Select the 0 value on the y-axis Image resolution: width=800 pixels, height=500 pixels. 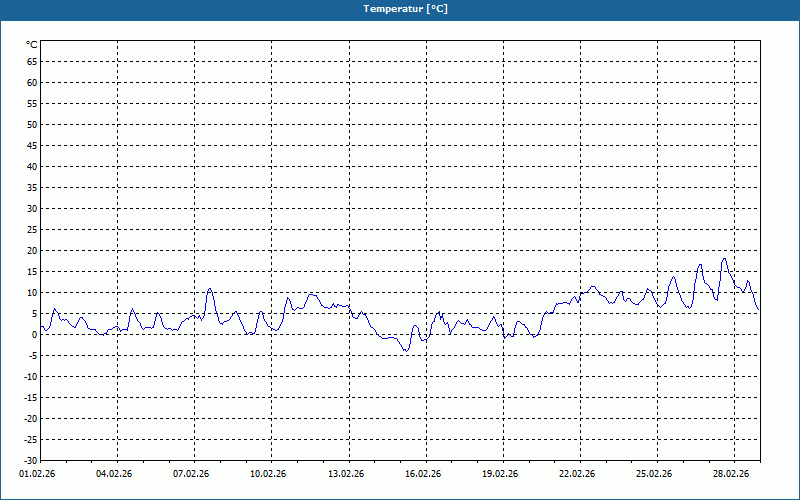pyautogui.click(x=34, y=335)
